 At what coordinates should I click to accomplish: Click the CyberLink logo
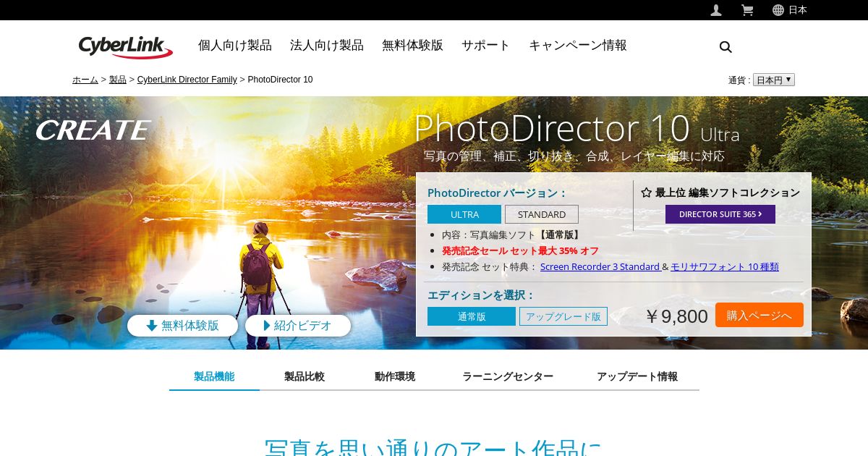[x=125, y=47]
